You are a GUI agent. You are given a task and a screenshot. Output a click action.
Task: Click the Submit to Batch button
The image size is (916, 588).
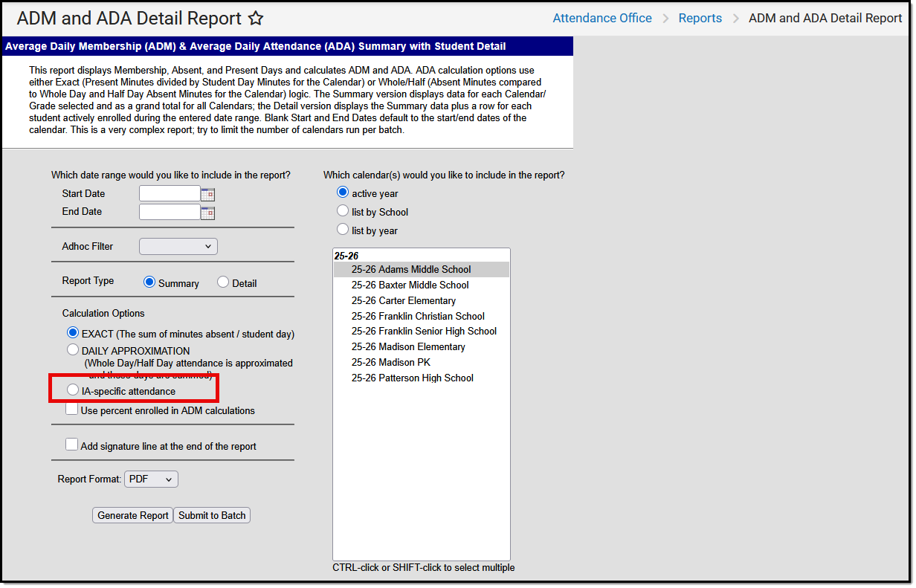pos(212,514)
